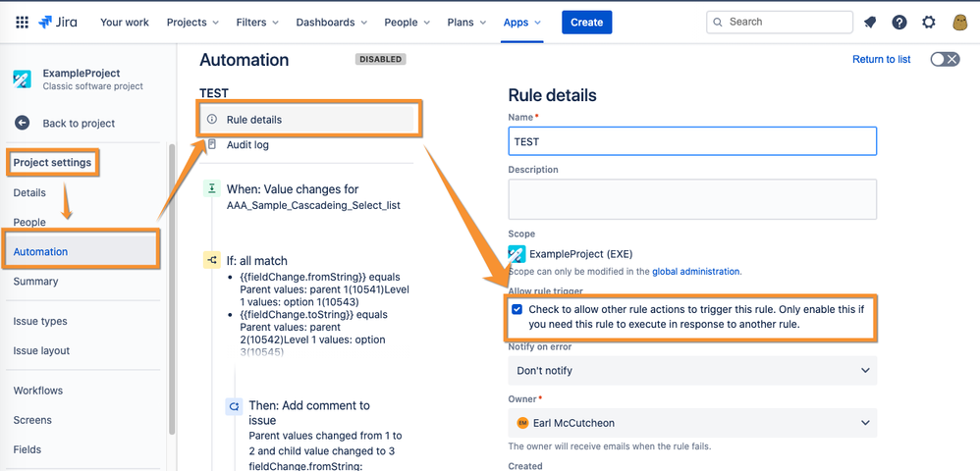Click the yellow condition icon beside If
The image size is (980, 471).
click(212, 260)
